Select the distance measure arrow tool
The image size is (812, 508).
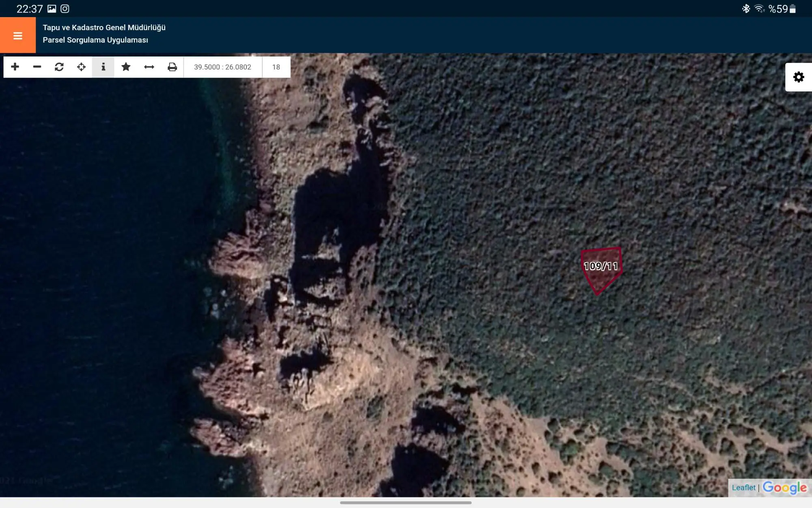[x=149, y=67]
